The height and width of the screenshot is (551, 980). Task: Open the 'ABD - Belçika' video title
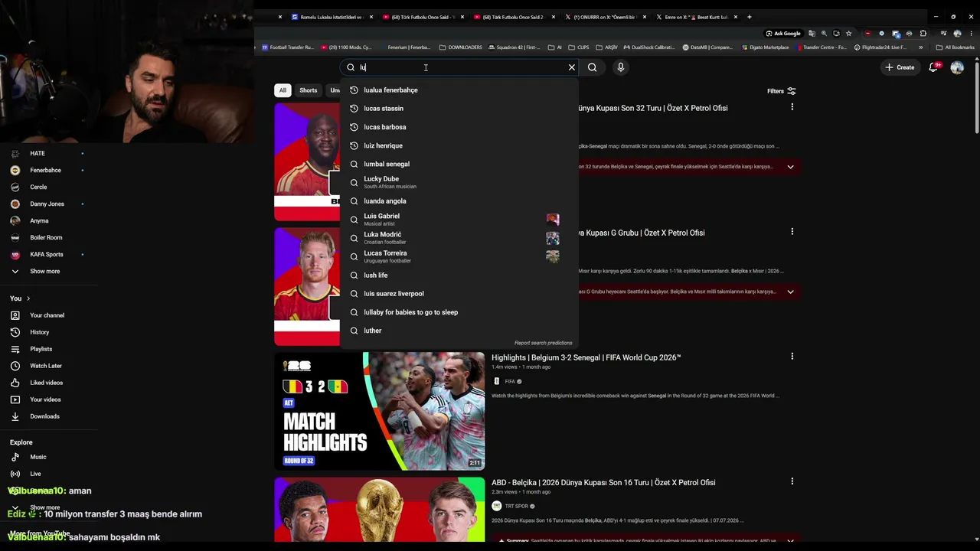pyautogui.click(x=603, y=483)
